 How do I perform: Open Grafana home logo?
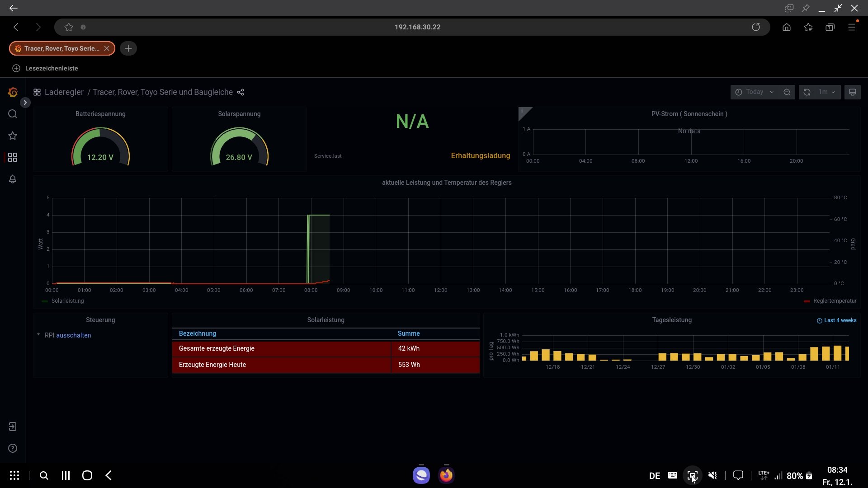[13, 92]
